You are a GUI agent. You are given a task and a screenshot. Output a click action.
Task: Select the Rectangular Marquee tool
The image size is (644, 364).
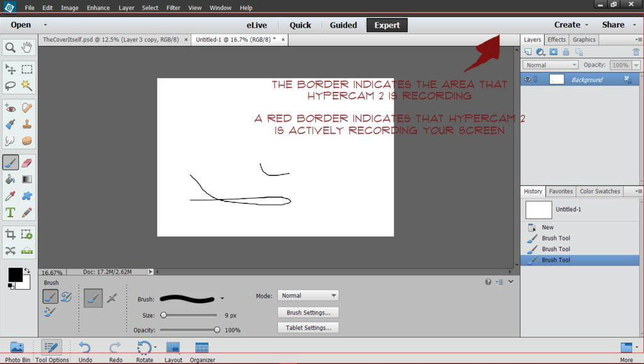click(26, 69)
